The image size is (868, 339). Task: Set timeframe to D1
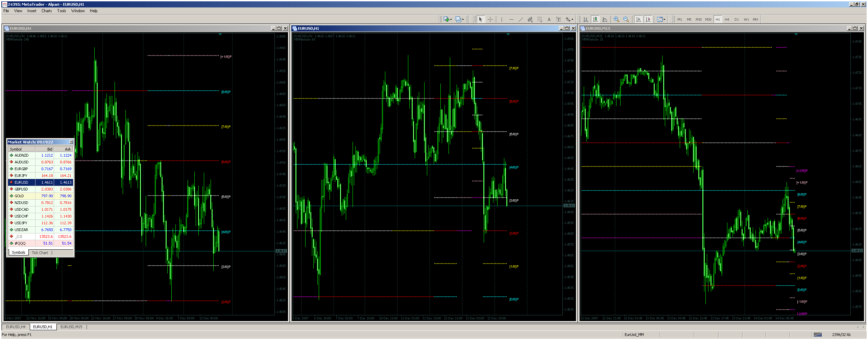[x=736, y=19]
